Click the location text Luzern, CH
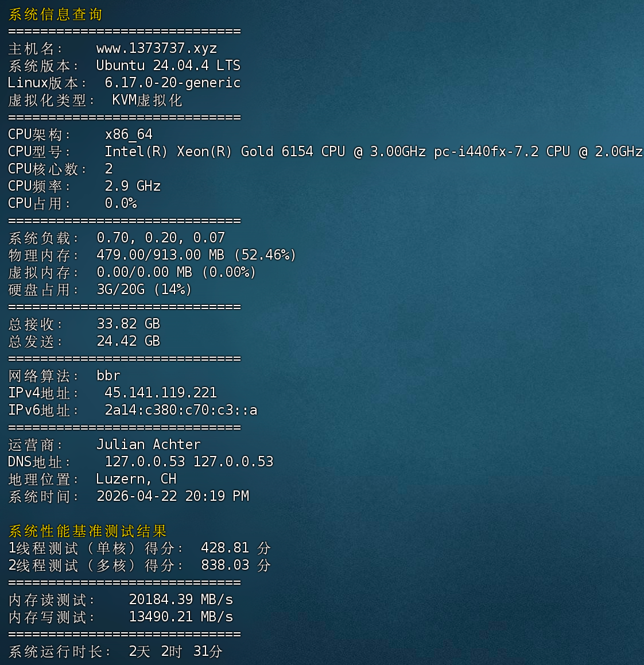The height and width of the screenshot is (665, 644). (136, 479)
